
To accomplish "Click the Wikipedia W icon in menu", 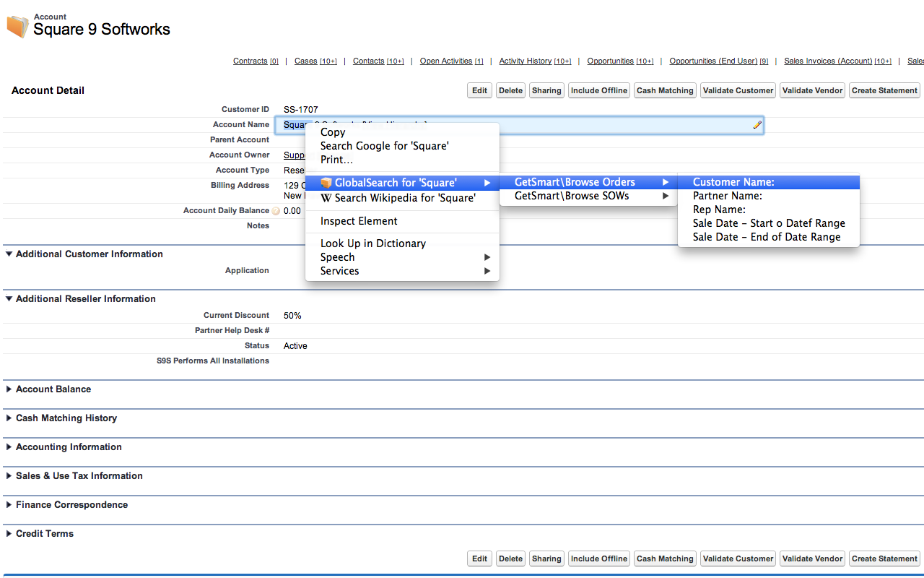I will pos(326,198).
